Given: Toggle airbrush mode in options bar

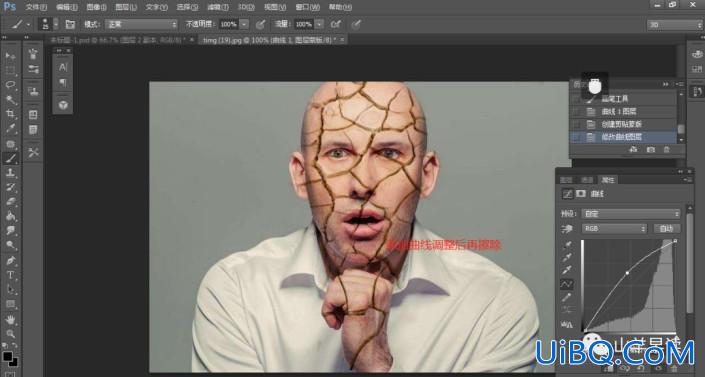Looking at the screenshot, I should (x=336, y=24).
